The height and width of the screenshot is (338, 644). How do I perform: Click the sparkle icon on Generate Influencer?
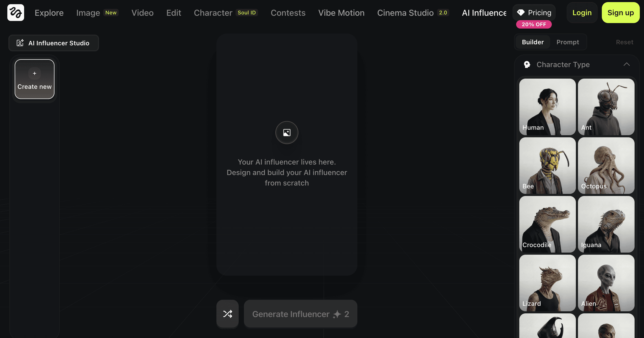point(337,314)
